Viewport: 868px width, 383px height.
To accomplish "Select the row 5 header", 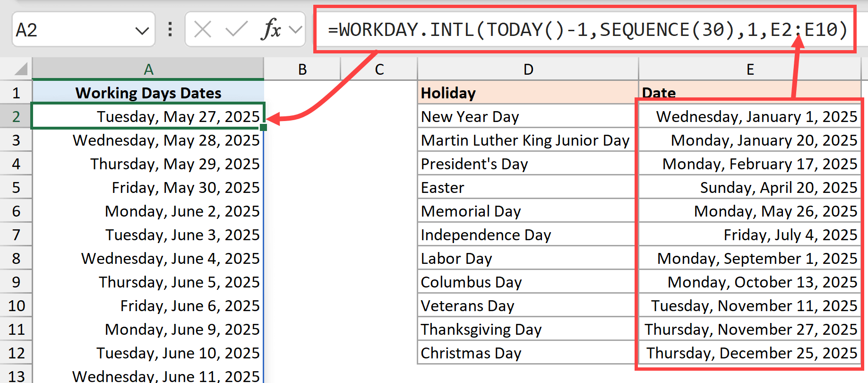I will 16,187.
